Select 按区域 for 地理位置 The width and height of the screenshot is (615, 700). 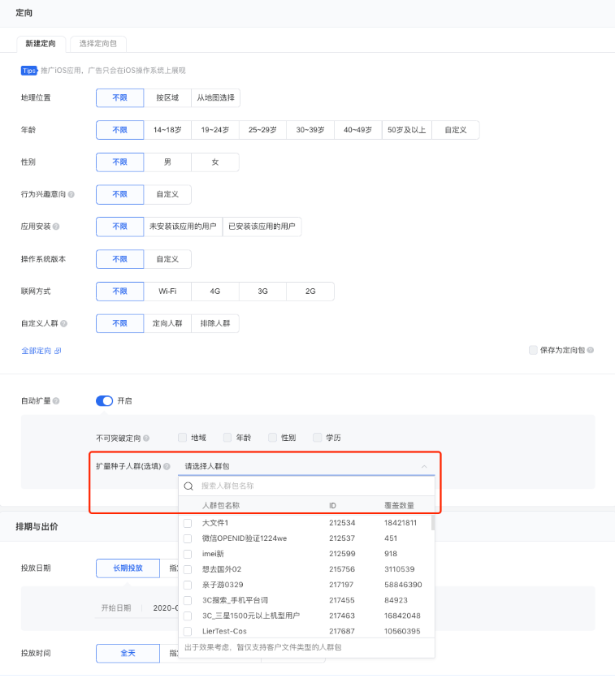click(x=167, y=97)
